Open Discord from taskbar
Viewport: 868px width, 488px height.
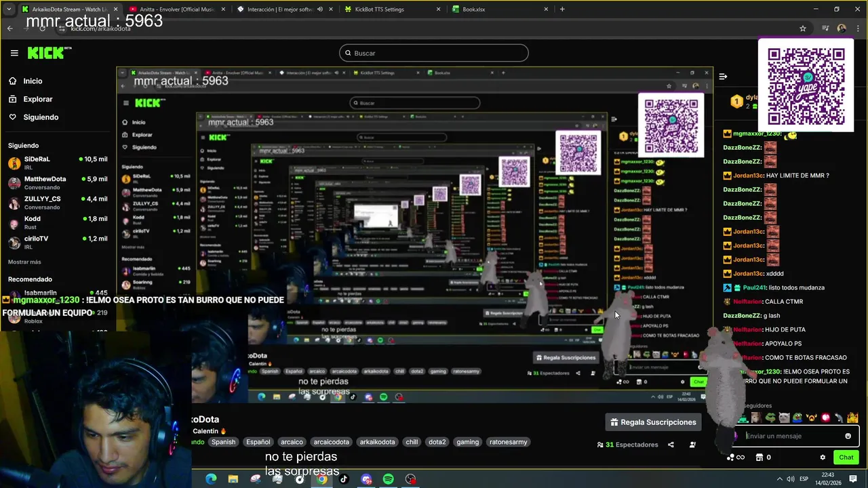click(x=366, y=479)
